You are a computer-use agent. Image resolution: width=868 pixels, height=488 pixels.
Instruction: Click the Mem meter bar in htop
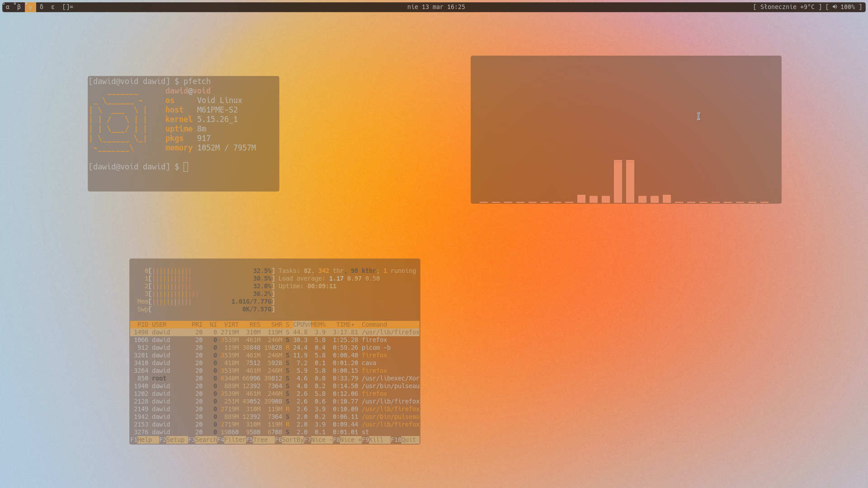point(206,301)
